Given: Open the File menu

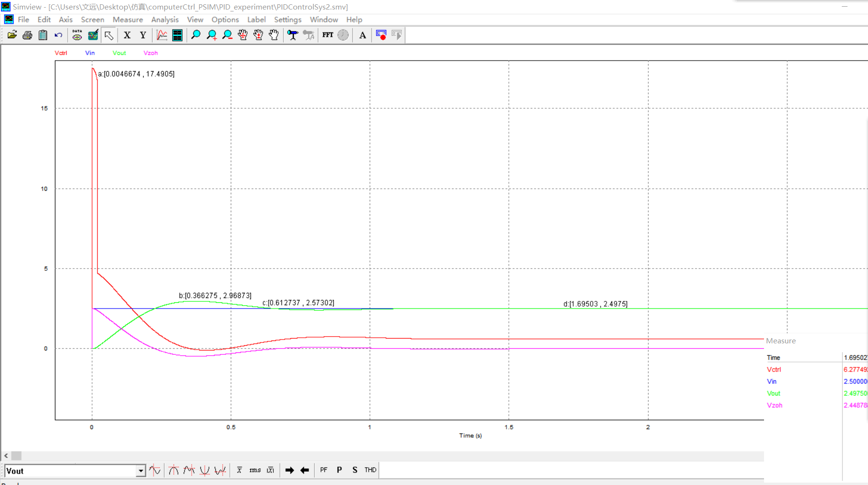Looking at the screenshot, I should [23, 20].
